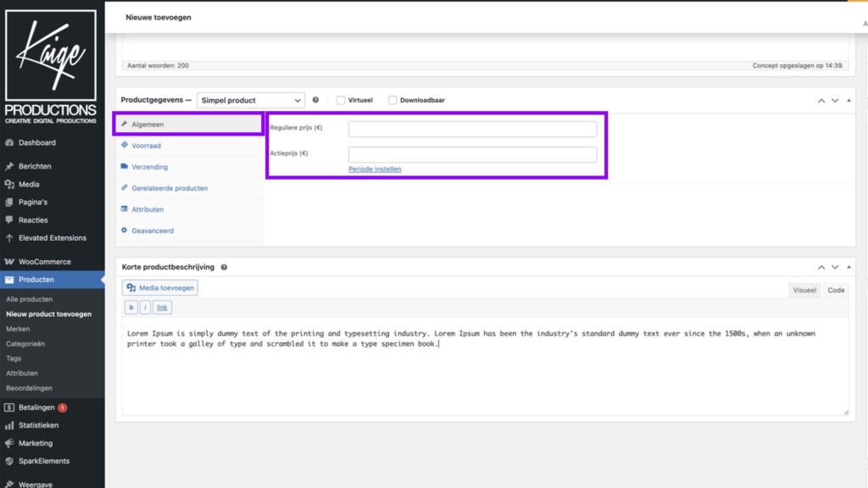Click inside the Reguliere prijs field
The width and height of the screenshot is (868, 488).
tap(474, 128)
